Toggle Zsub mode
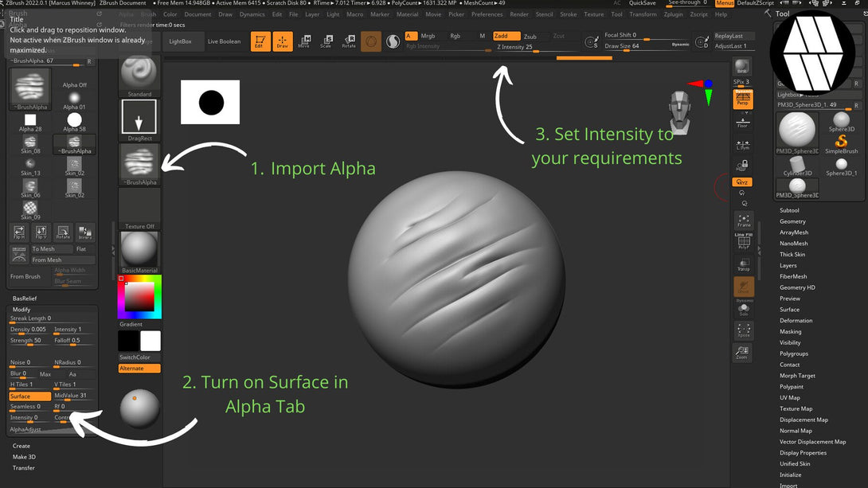The image size is (868, 488). pyautogui.click(x=530, y=37)
